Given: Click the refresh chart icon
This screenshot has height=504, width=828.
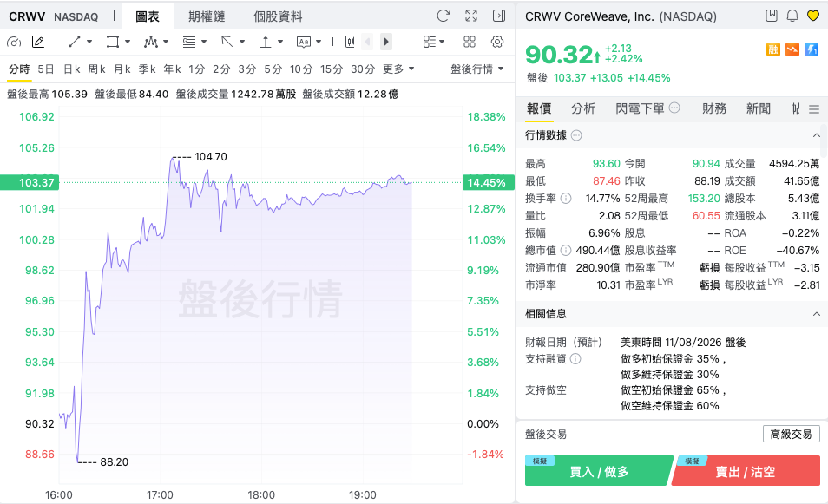Looking at the screenshot, I should coord(443,16).
